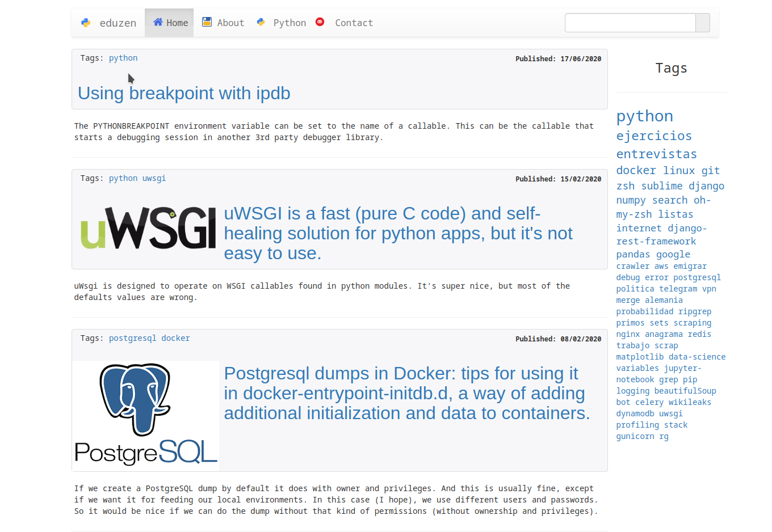Select the ejercicios tag in the sidebar
The image size is (772, 532).
coord(654,136)
